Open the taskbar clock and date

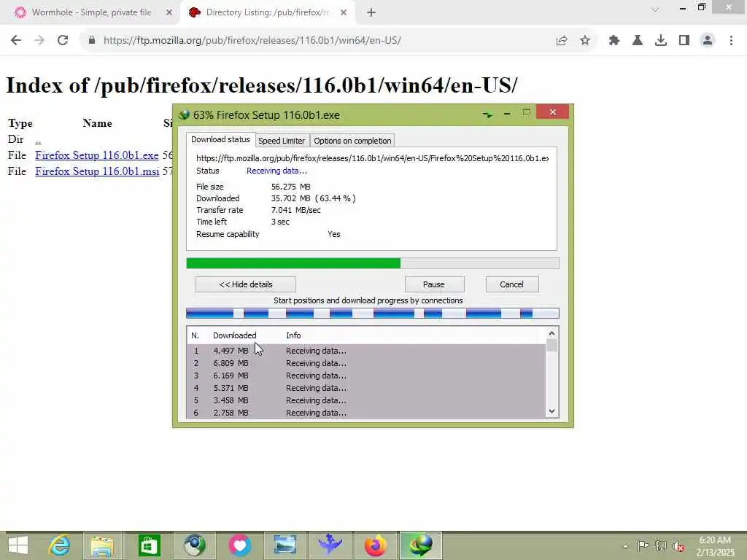715,546
